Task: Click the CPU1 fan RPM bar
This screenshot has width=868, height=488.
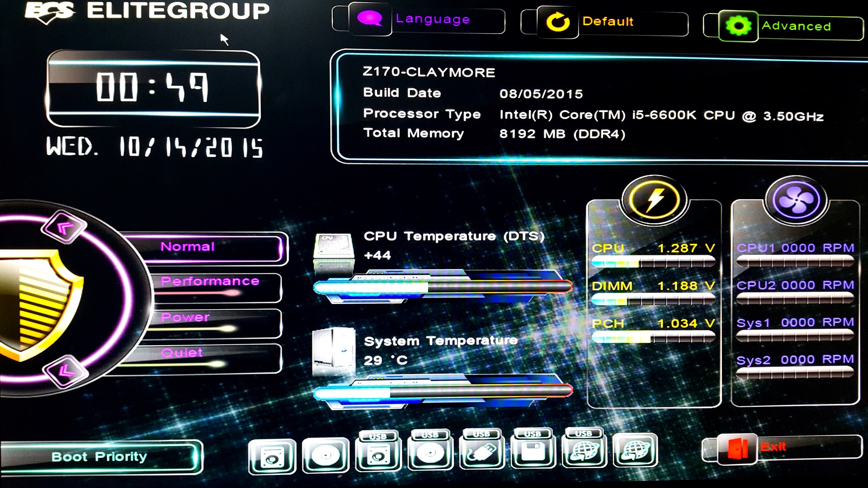Action: click(x=795, y=261)
